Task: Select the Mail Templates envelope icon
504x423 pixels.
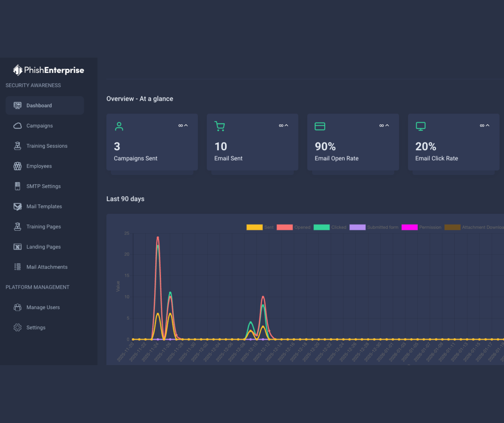Action: (x=17, y=206)
